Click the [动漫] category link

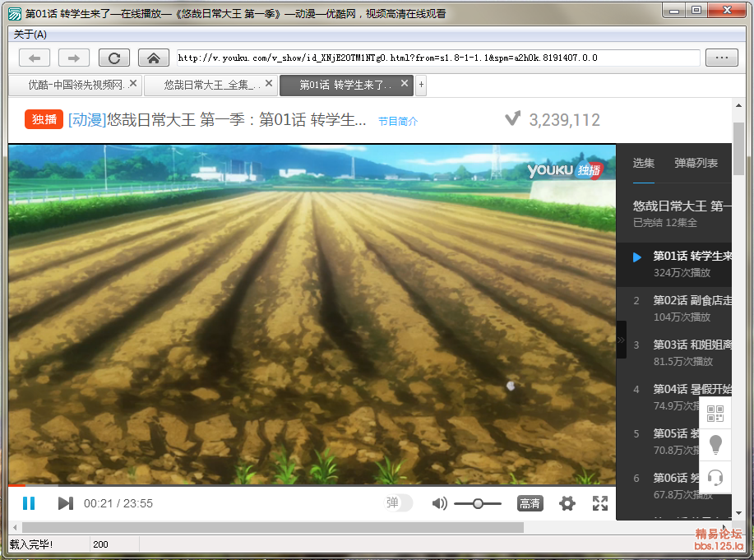tap(87, 119)
